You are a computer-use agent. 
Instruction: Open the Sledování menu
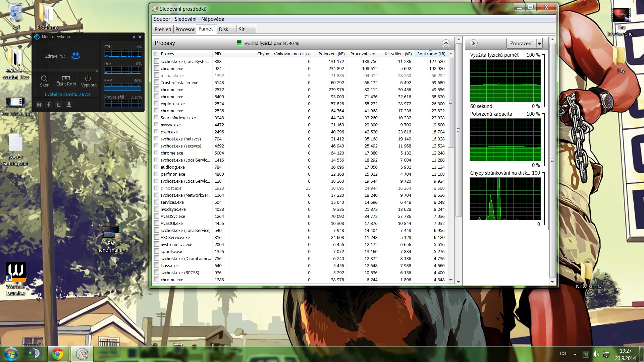185,19
